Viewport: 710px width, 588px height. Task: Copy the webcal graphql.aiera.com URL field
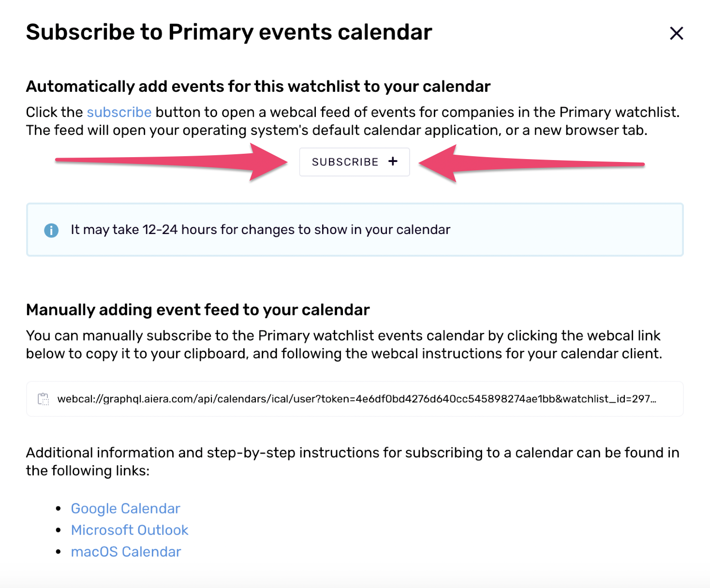click(355, 399)
